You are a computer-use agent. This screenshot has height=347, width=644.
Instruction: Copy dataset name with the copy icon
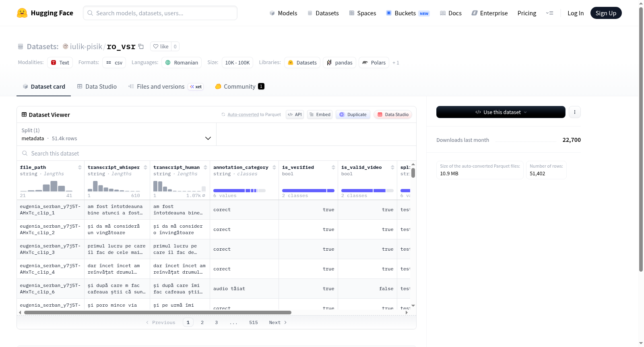pyautogui.click(x=141, y=46)
